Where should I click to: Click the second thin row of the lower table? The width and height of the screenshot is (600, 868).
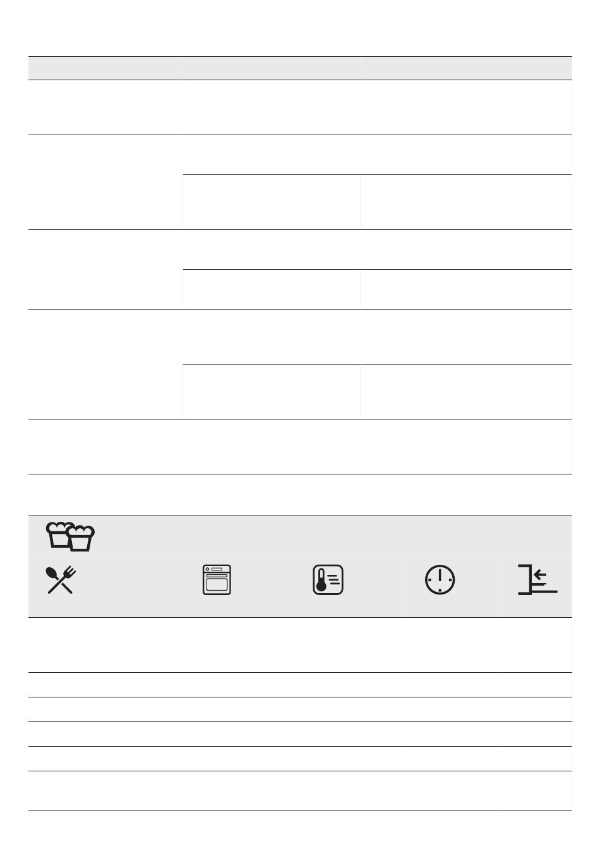[300, 709]
